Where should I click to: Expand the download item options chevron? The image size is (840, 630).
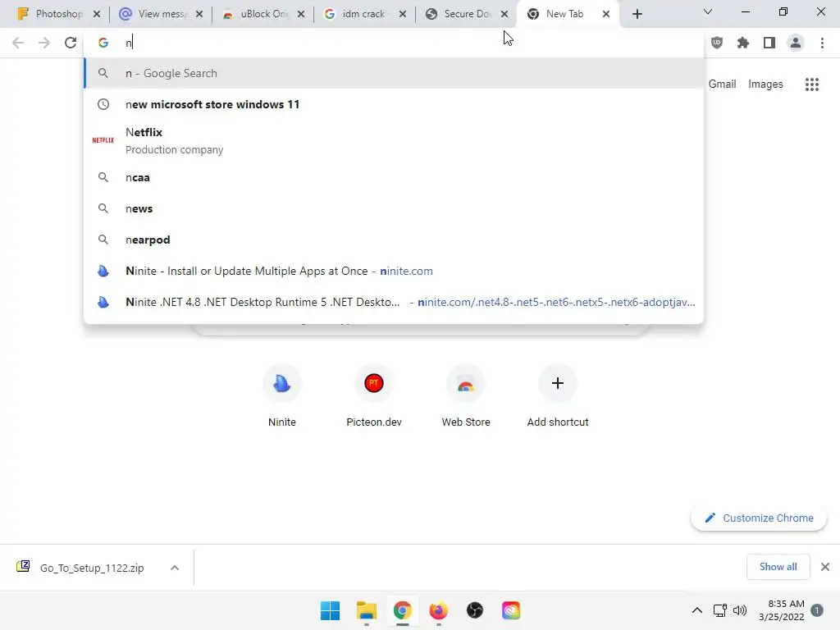point(175,568)
